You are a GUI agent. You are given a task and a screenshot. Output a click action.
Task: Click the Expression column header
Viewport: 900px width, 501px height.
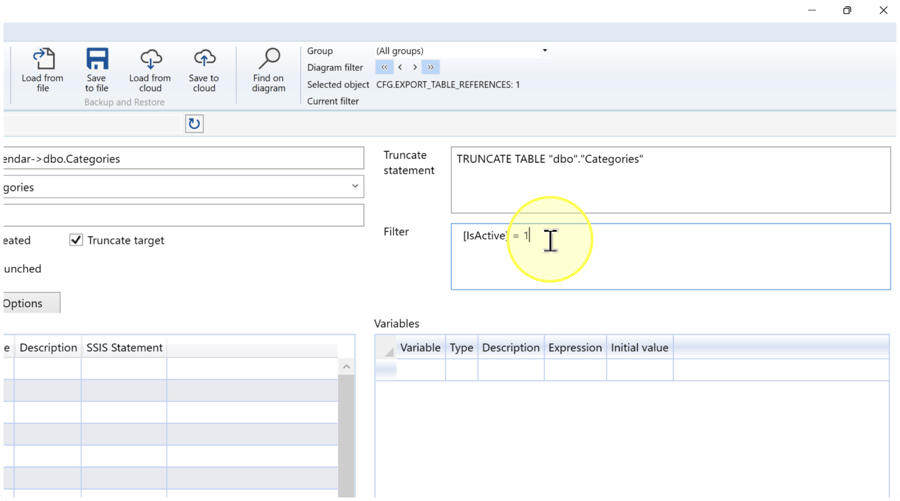tap(575, 347)
